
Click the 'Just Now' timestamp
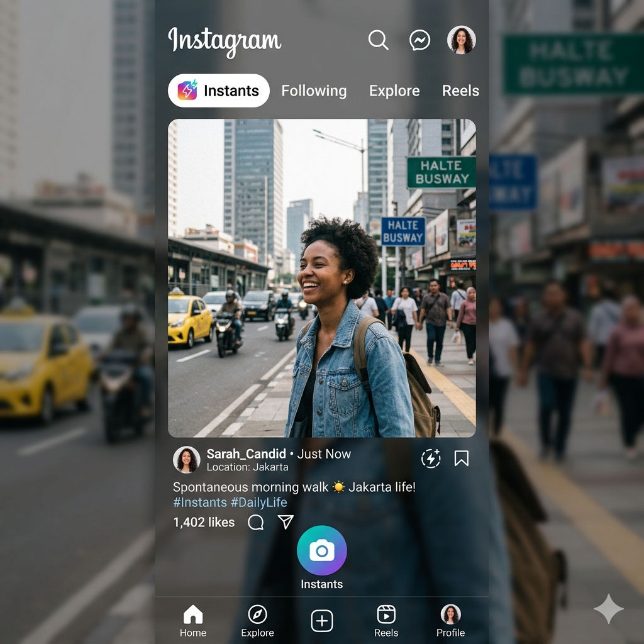click(x=324, y=453)
